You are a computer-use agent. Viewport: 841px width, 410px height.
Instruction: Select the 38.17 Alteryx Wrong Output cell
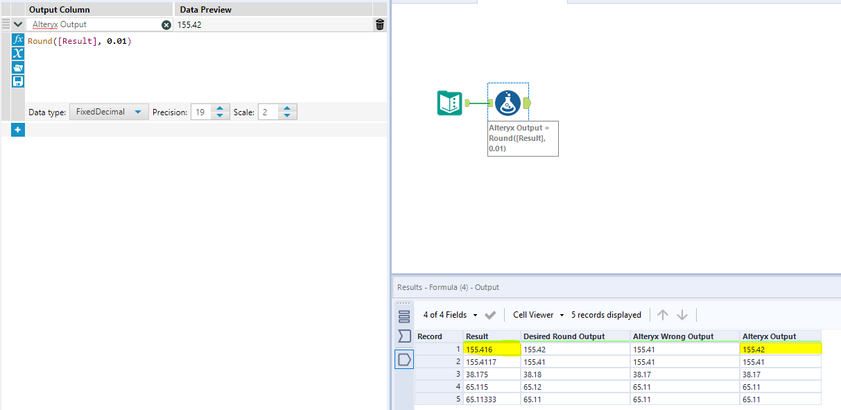coord(685,374)
